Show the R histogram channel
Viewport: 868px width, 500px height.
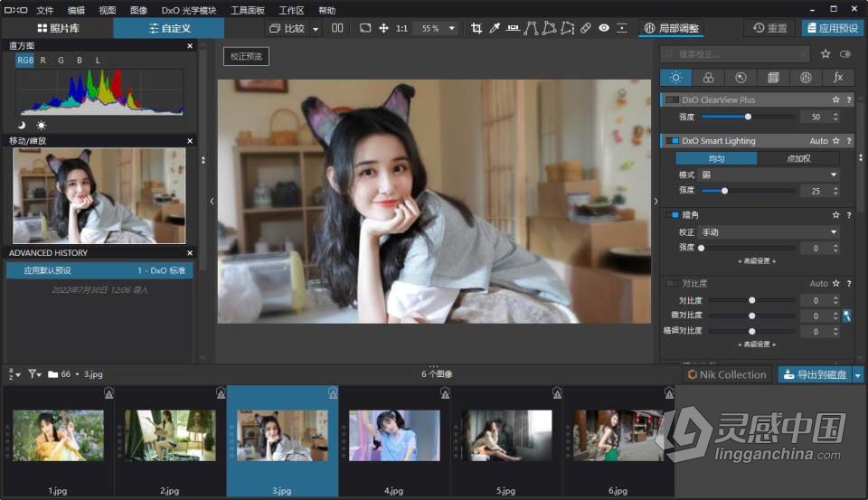(42, 61)
